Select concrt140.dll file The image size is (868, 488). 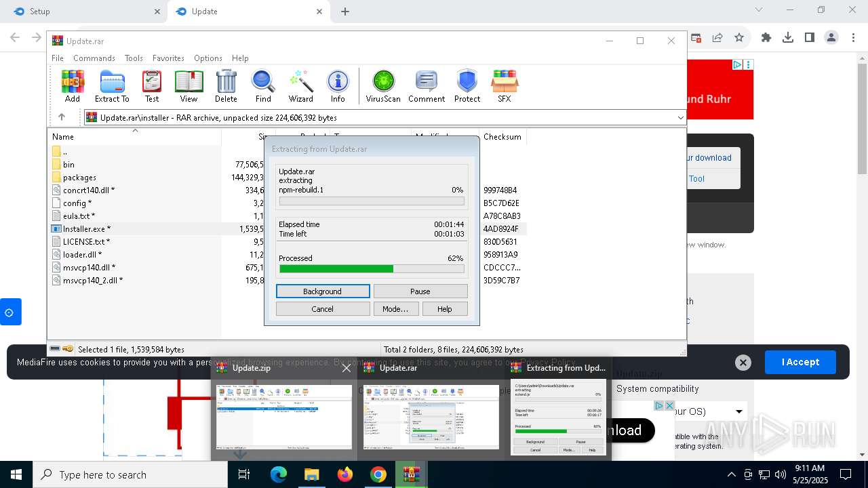click(88, 190)
